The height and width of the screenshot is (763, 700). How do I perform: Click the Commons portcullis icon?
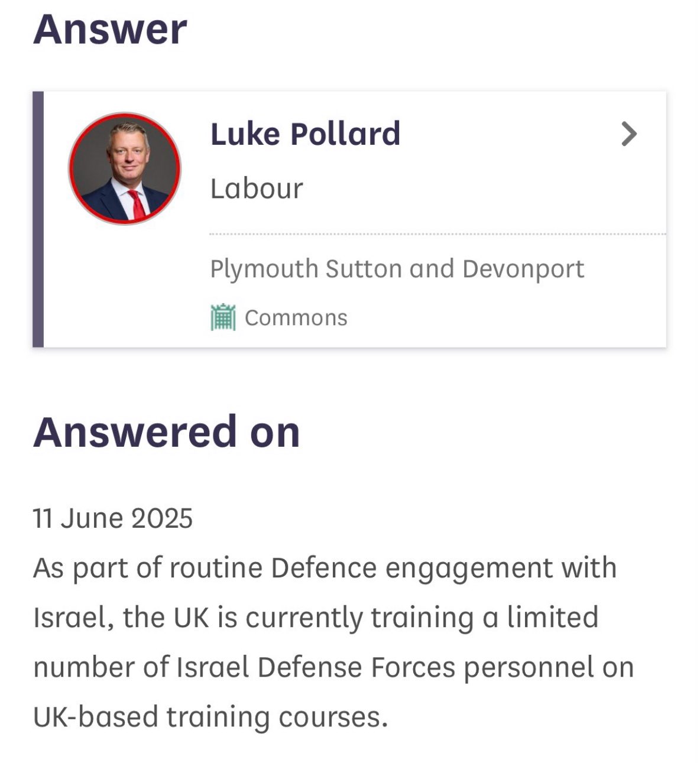tap(223, 317)
